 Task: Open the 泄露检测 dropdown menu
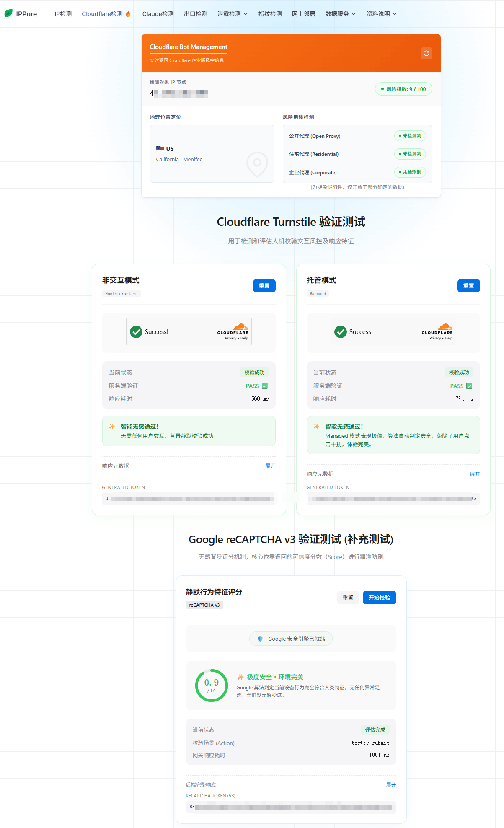(233, 14)
